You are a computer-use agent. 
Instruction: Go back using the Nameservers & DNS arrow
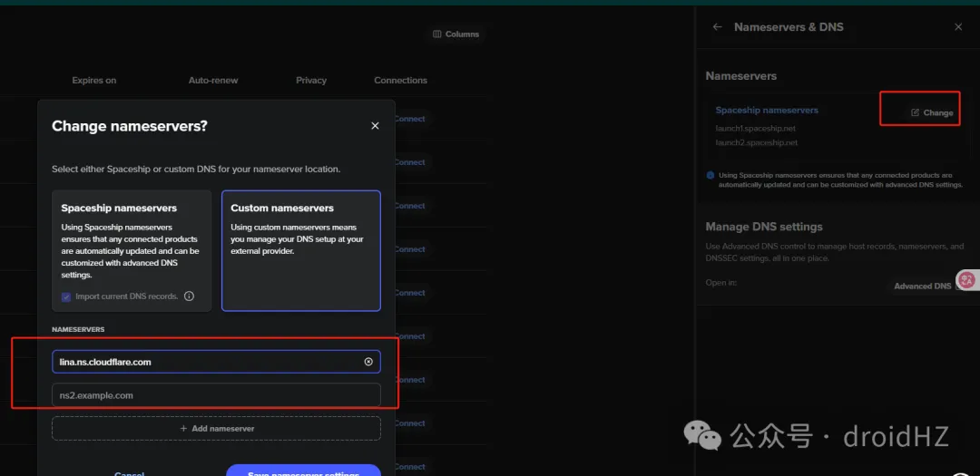click(x=717, y=27)
